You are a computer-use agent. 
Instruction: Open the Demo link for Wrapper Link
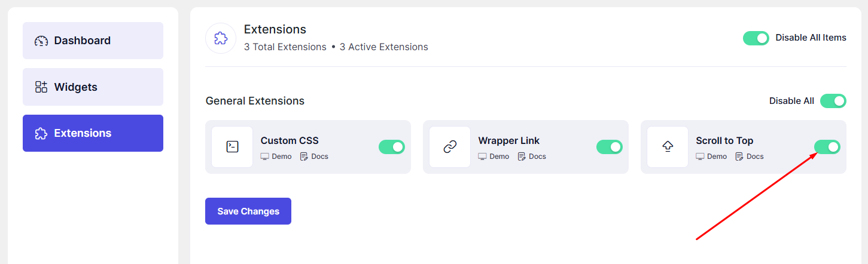tap(494, 156)
